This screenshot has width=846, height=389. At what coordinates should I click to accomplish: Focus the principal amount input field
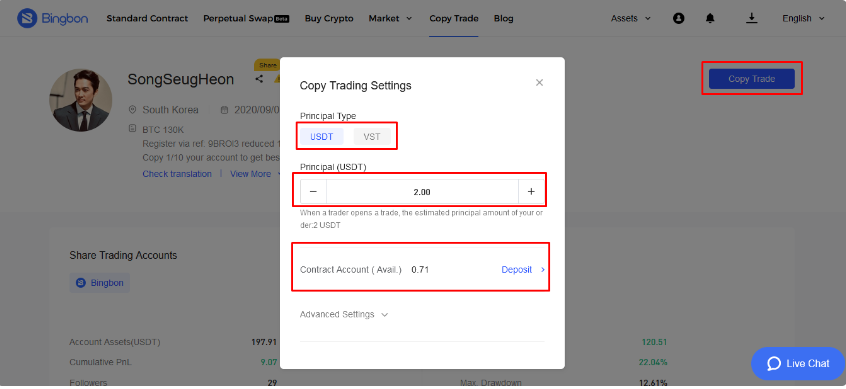tap(422, 192)
